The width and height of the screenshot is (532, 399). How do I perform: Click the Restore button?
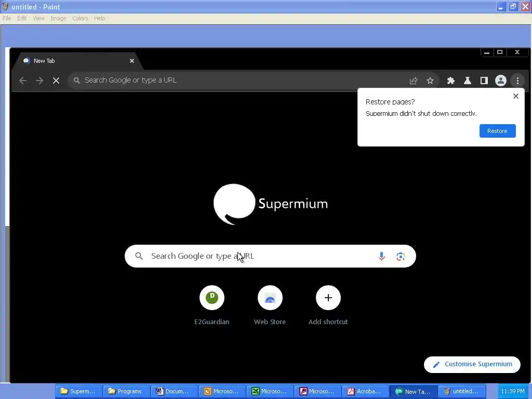[497, 131]
